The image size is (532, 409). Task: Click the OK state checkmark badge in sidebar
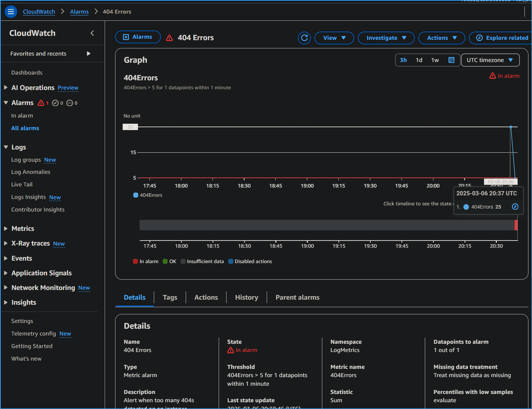[57, 103]
